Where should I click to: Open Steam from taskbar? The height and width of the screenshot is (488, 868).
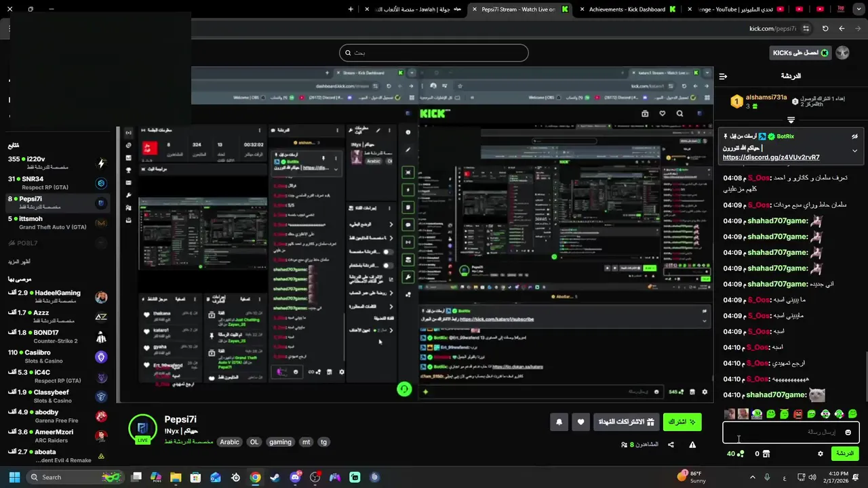[x=275, y=477]
